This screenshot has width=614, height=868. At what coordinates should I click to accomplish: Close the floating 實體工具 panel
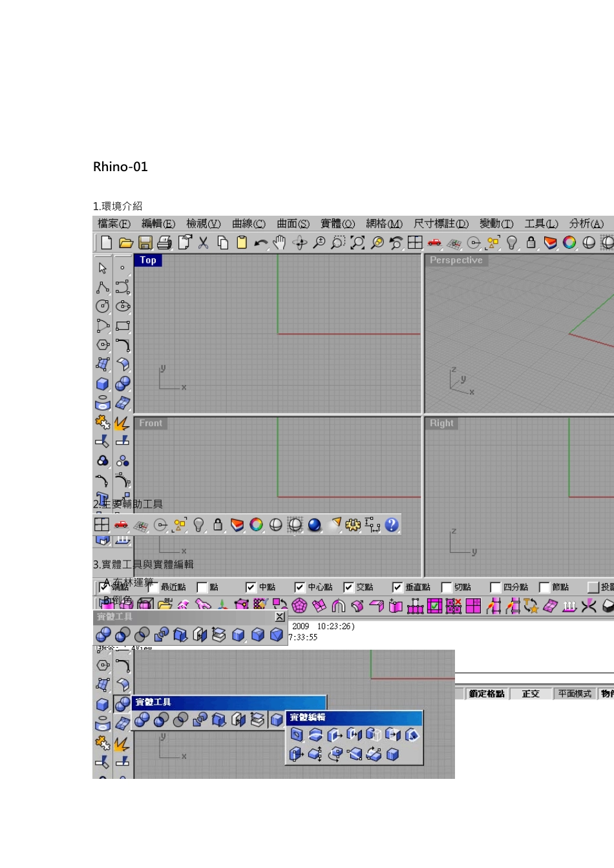pos(279,617)
